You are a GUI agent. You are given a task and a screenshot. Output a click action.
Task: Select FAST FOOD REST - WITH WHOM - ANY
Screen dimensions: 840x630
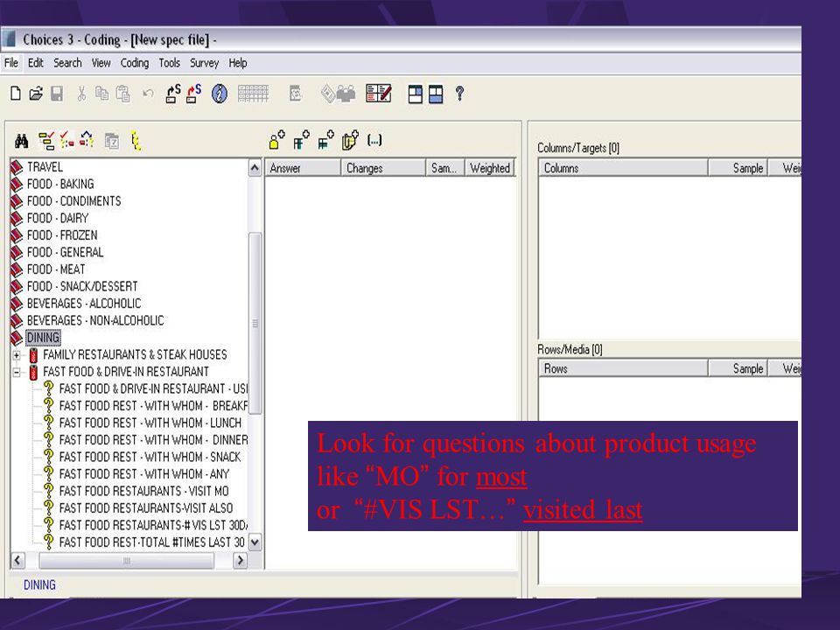[x=144, y=474]
